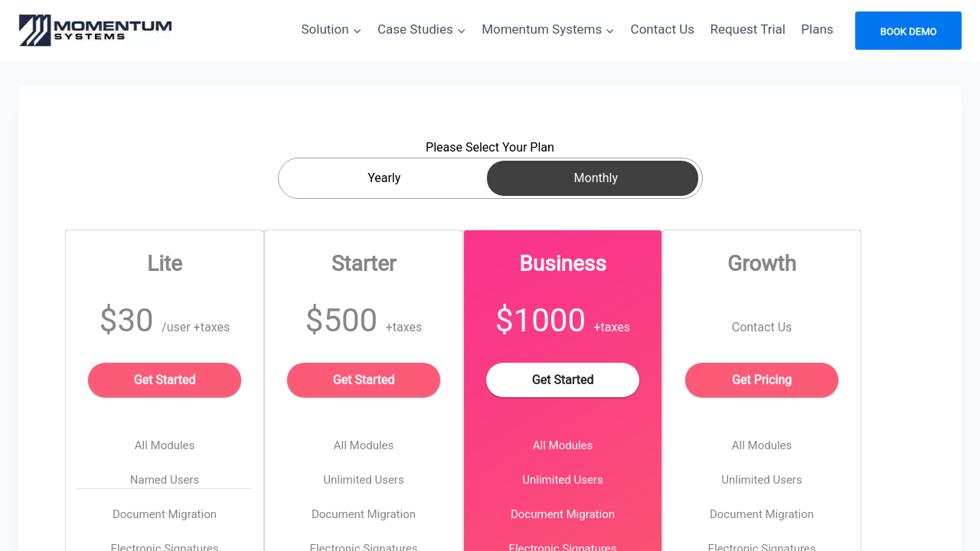Viewport: 980px width, 551px height.
Task: Click Document Migration in Starter plan
Action: pyautogui.click(x=364, y=514)
